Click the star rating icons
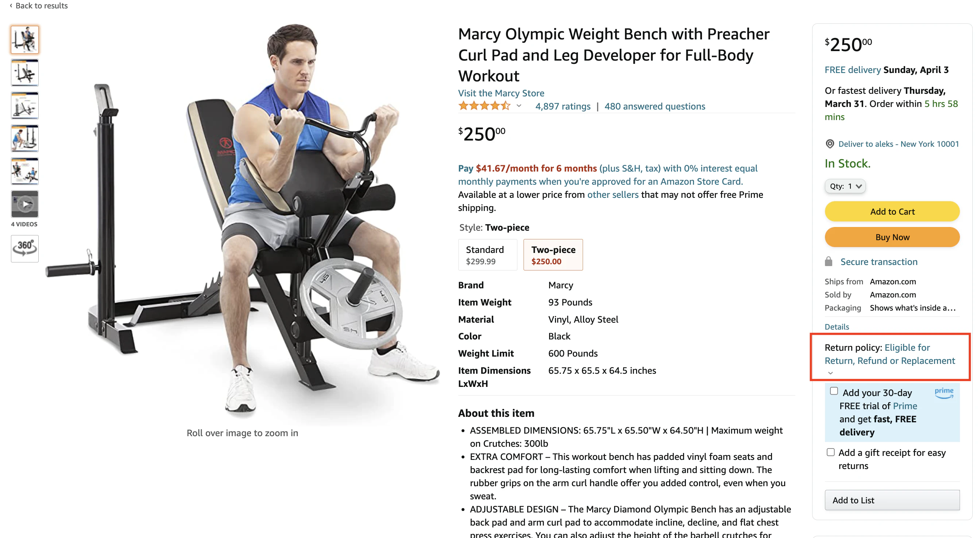Screen dimensions: 980x538 point(484,106)
